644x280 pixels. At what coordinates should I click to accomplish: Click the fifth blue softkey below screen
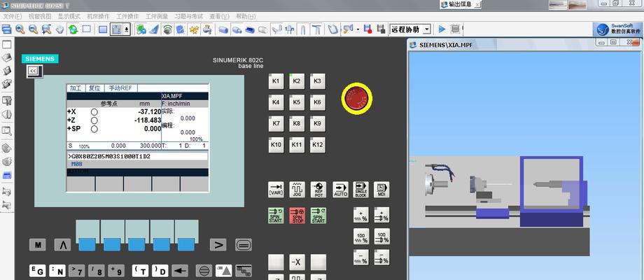coord(186,245)
